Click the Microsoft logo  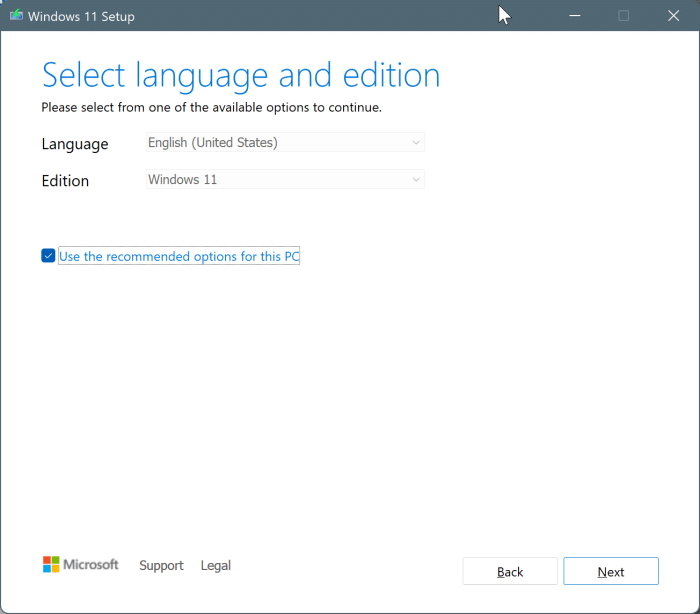81,564
